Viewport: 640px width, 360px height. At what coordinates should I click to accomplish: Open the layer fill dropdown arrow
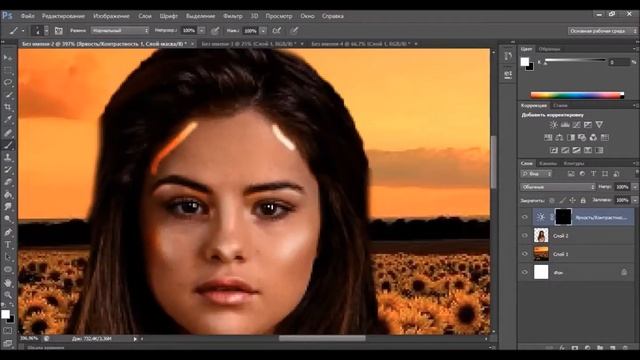635,200
